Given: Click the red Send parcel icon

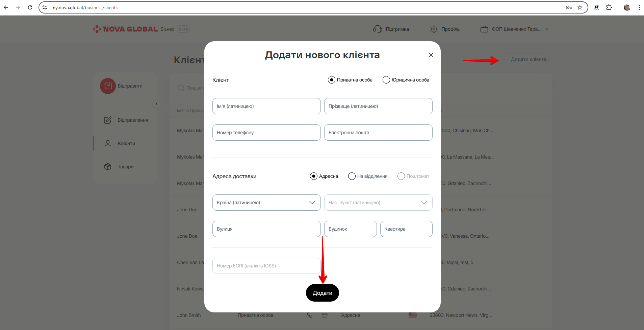Looking at the screenshot, I should coord(108,86).
